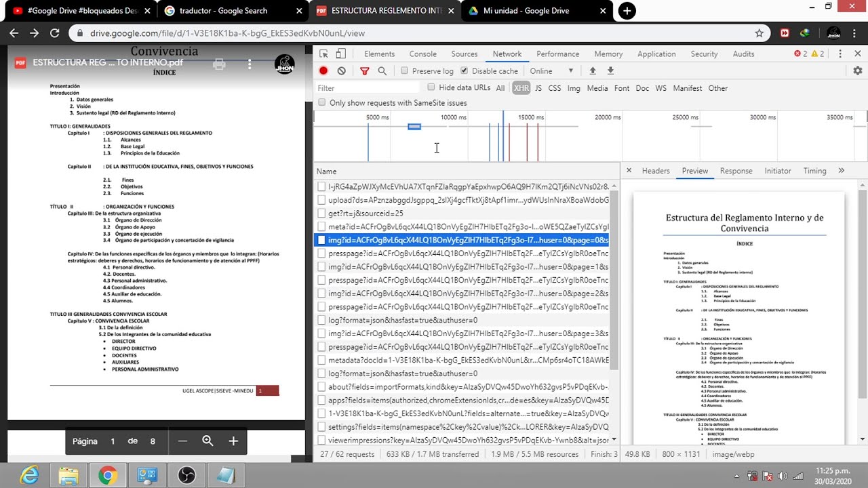Stop recording the network log
This screenshot has height=488, width=868.
[323, 70]
